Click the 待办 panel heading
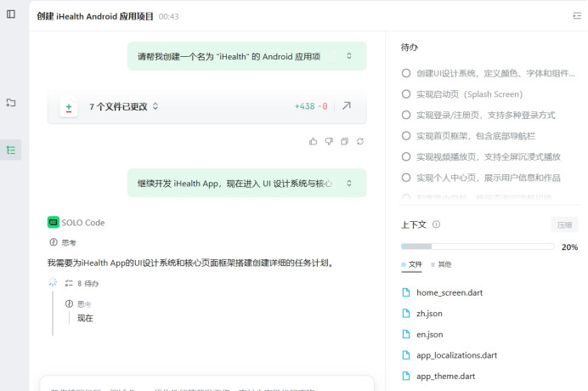The image size is (588, 391). (x=409, y=48)
